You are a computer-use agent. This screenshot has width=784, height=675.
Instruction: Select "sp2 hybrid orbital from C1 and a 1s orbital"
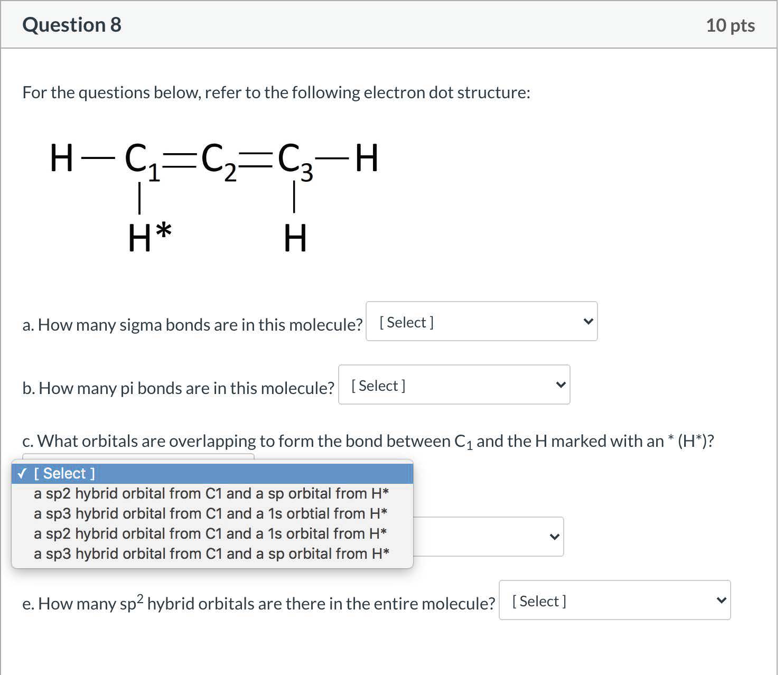210,533
